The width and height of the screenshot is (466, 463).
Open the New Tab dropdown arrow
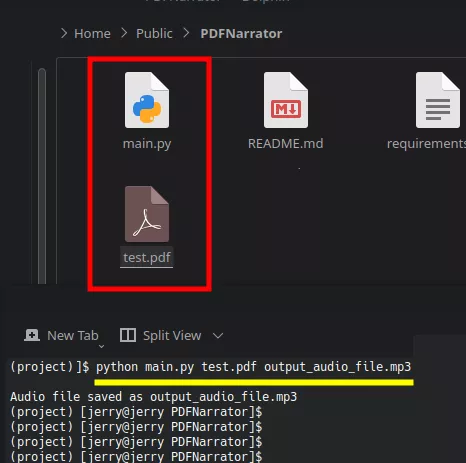coord(102,346)
